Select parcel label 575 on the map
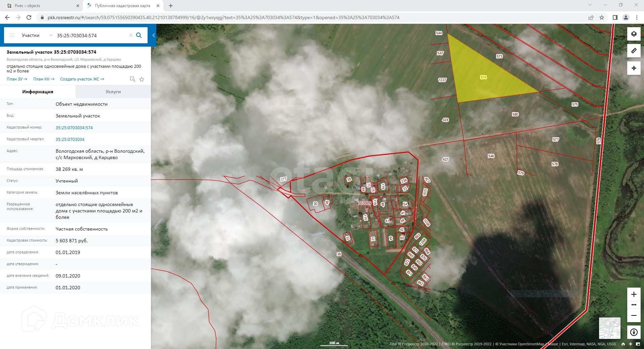Viewport: 644px width, 349px height. (x=575, y=104)
